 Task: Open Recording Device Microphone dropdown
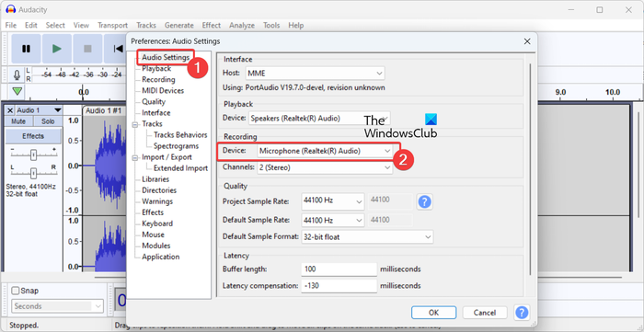tap(325, 151)
